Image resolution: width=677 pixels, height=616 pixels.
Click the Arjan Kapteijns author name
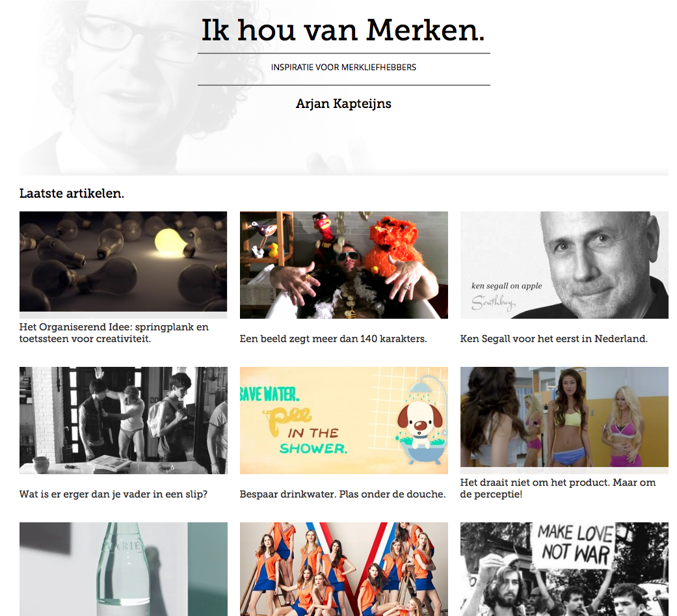pos(343,103)
